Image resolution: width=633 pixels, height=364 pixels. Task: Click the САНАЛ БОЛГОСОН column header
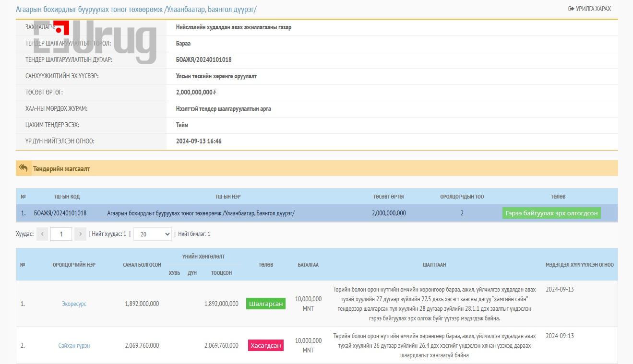[x=142, y=265]
